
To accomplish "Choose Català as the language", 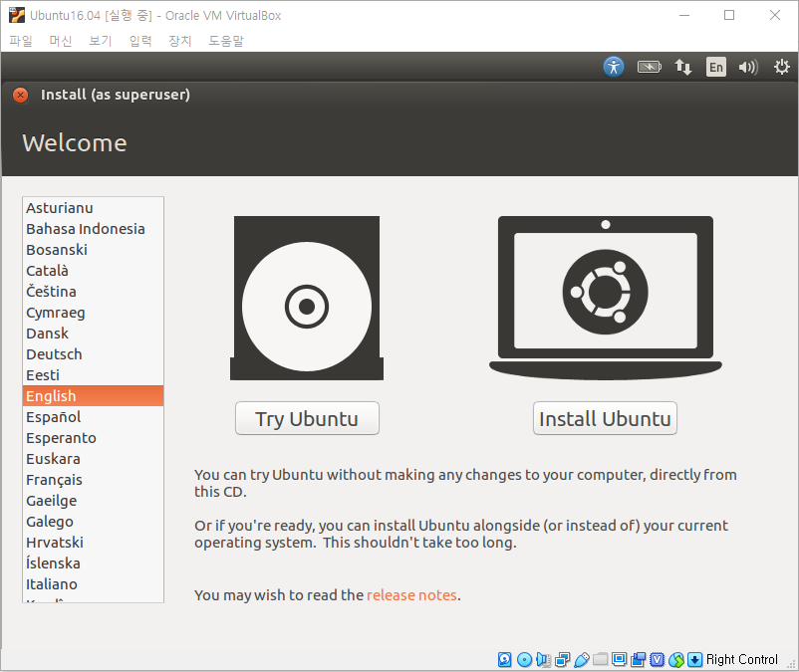I will pos(94,271).
